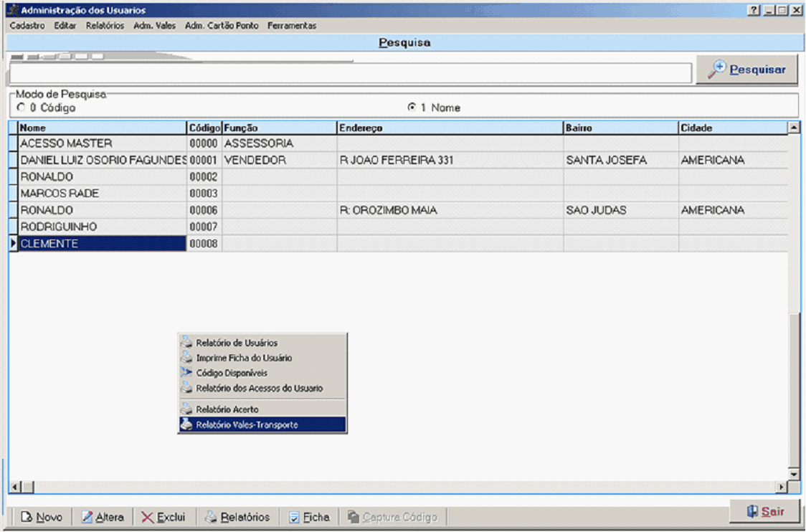Click the icon next to Imprime Ficha do Usuário

point(186,358)
